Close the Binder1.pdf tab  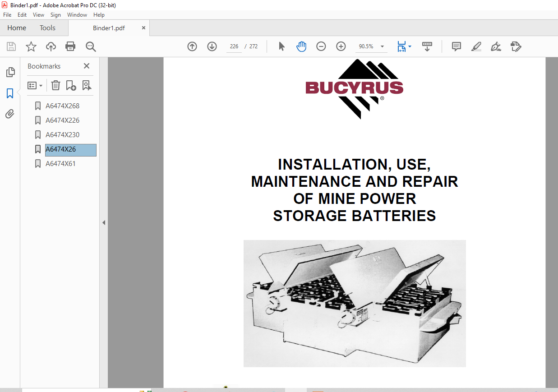pyautogui.click(x=144, y=28)
